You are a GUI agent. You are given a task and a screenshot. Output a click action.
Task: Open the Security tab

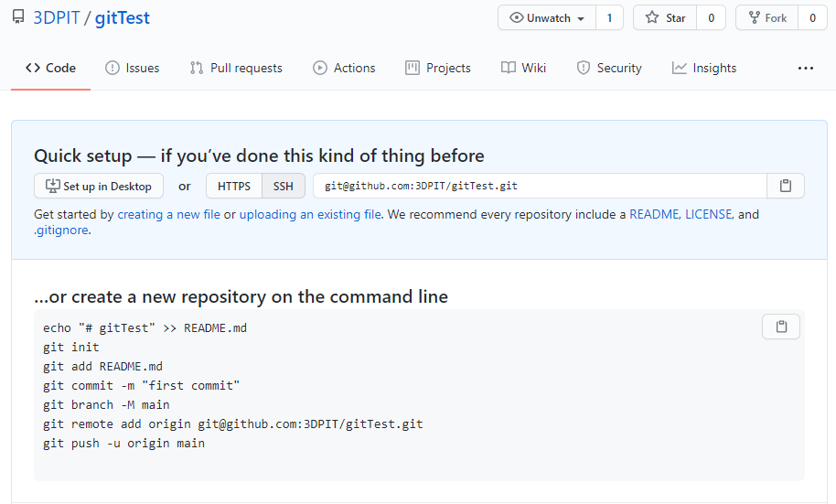coord(609,68)
